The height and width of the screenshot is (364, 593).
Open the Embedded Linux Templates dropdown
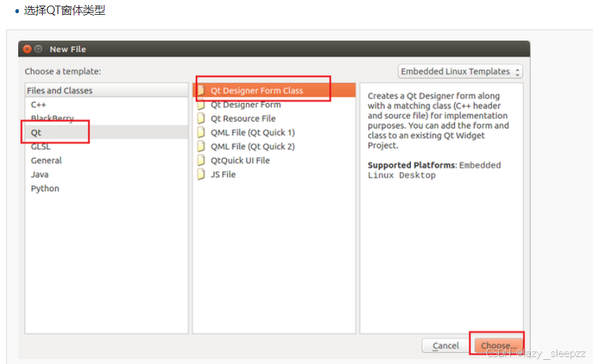461,71
